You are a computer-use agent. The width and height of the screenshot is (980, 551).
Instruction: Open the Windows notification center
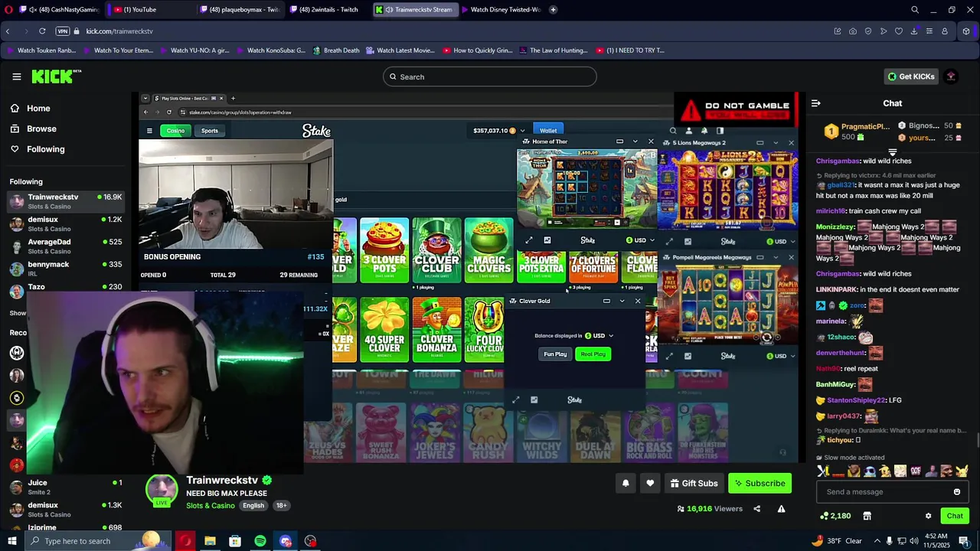964,541
